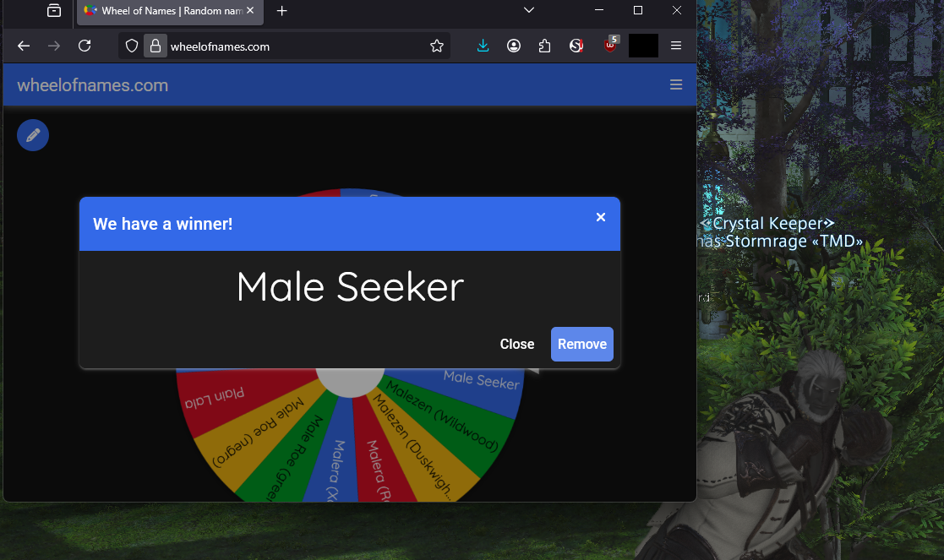Screen dimensions: 944x560
Task: Open a new browser tab
Action: tap(281, 11)
